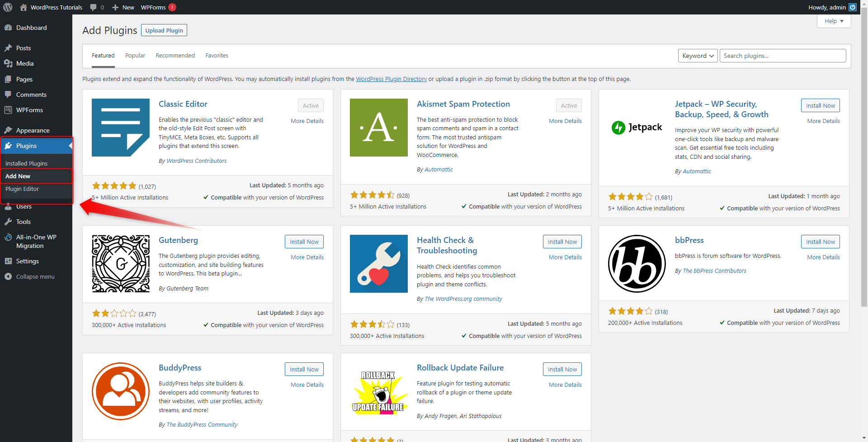Viewport: 868px width, 442px height.
Task: View More Details for BuddyPress
Action: pyautogui.click(x=307, y=385)
